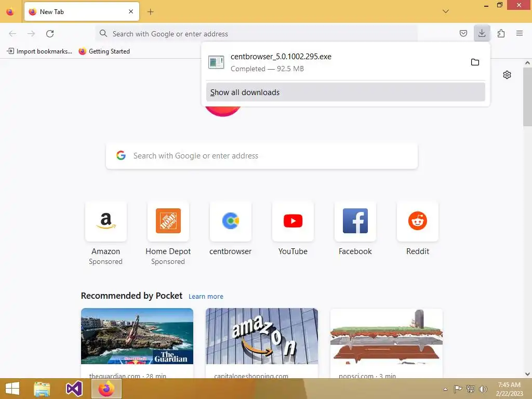
Task: Click the Firefox taskbar button
Action: (107, 389)
